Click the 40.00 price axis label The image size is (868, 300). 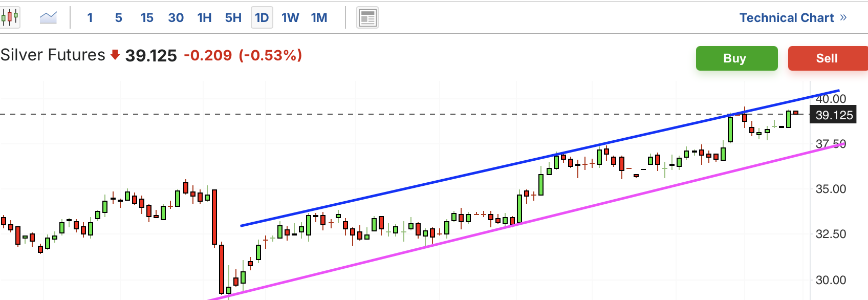click(831, 98)
